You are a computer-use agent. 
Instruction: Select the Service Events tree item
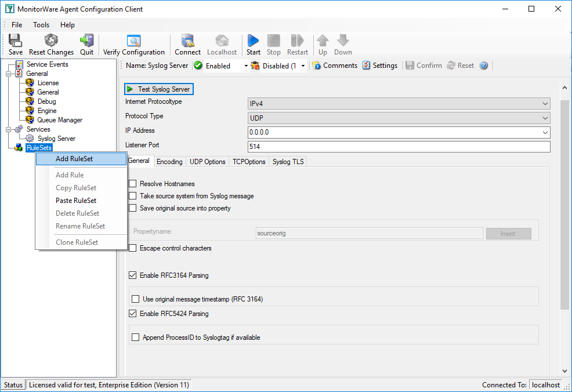(47, 64)
